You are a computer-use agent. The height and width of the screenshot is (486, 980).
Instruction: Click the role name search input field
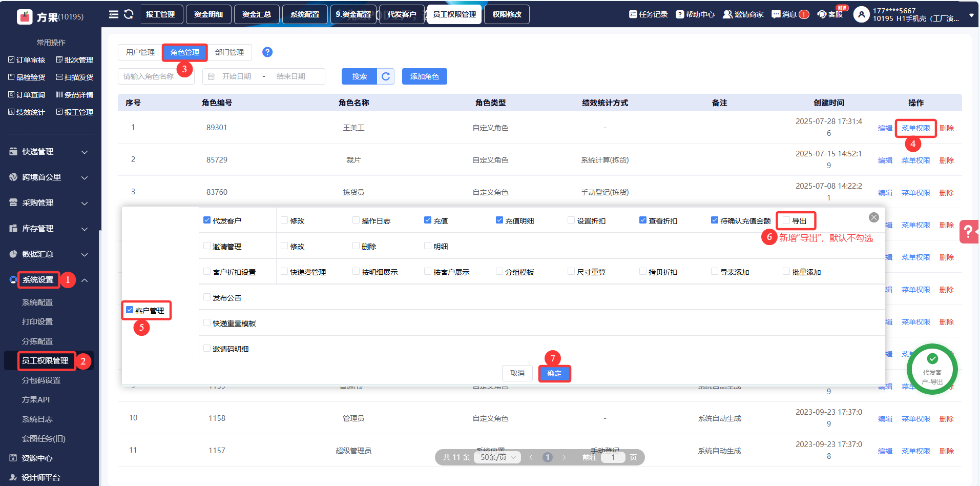pyautogui.click(x=156, y=76)
